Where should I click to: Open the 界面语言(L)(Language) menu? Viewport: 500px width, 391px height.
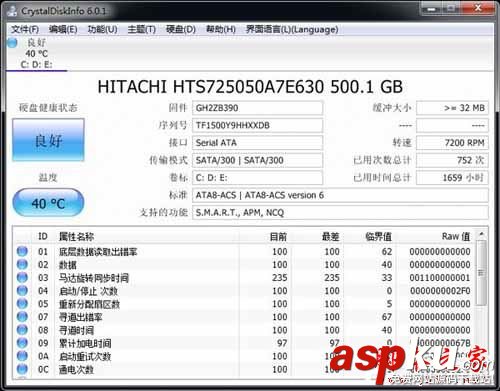[x=292, y=29]
